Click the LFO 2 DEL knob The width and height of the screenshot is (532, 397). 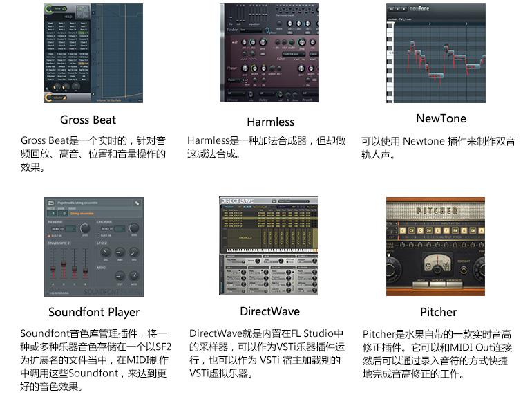pyautogui.click(x=106, y=252)
